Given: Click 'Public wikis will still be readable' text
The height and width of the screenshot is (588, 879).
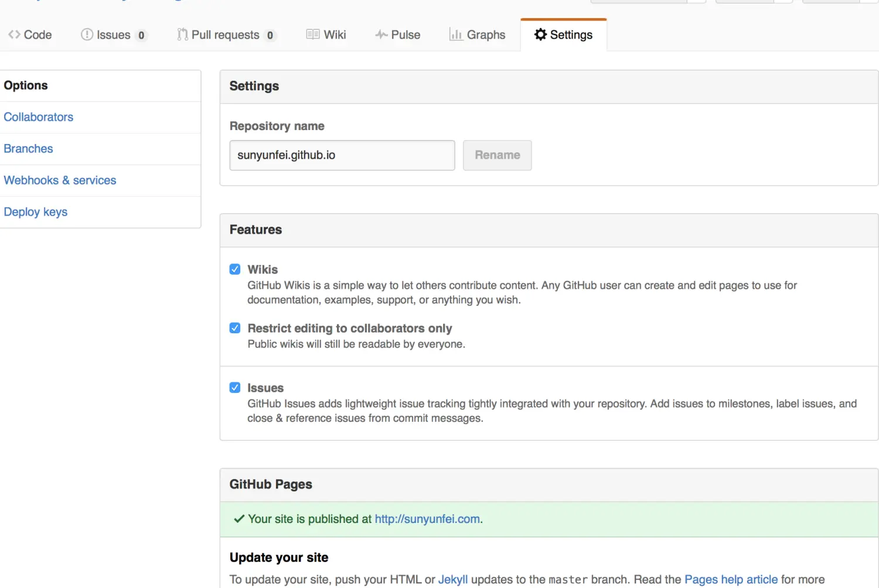Looking at the screenshot, I should point(356,344).
